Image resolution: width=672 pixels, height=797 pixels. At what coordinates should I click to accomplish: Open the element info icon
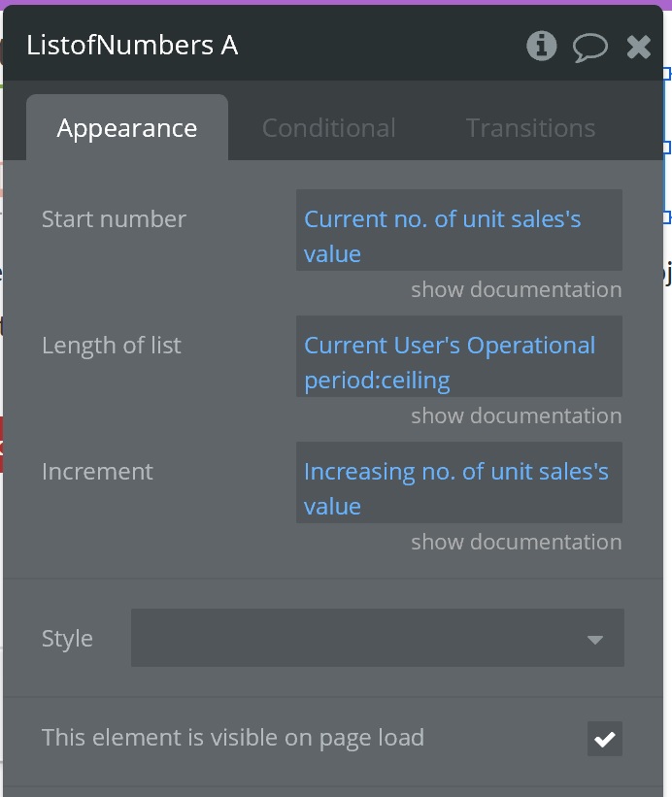coord(542,46)
